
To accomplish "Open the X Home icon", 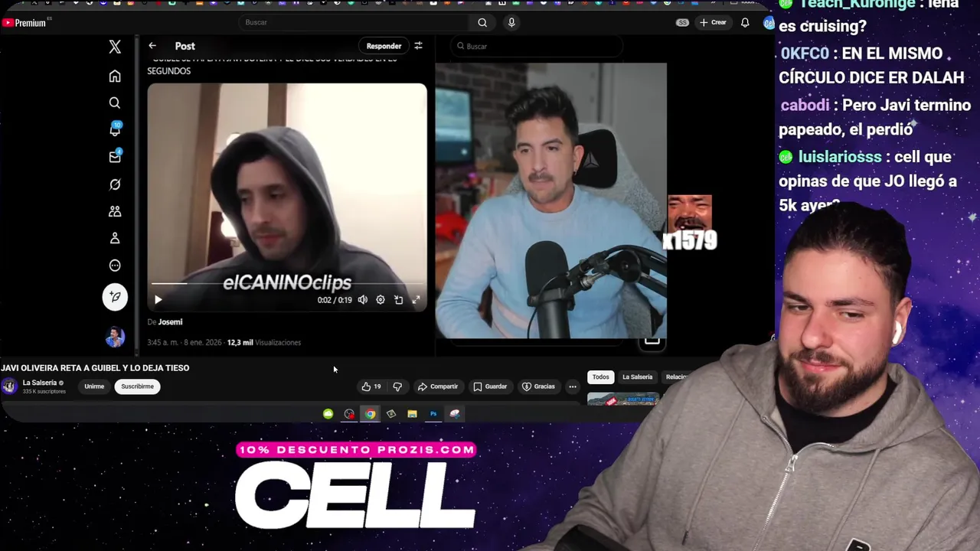I will [115, 76].
